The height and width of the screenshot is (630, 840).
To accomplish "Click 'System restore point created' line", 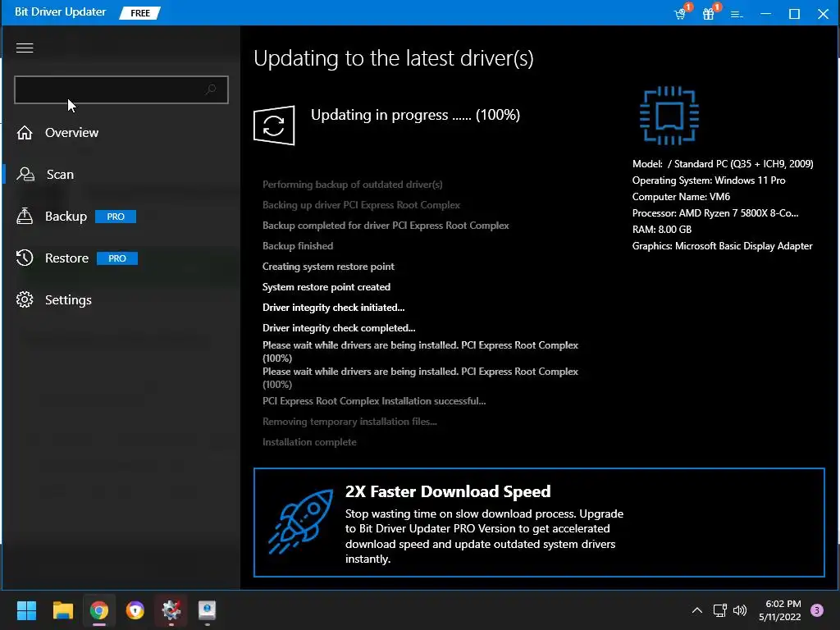I will [326, 286].
